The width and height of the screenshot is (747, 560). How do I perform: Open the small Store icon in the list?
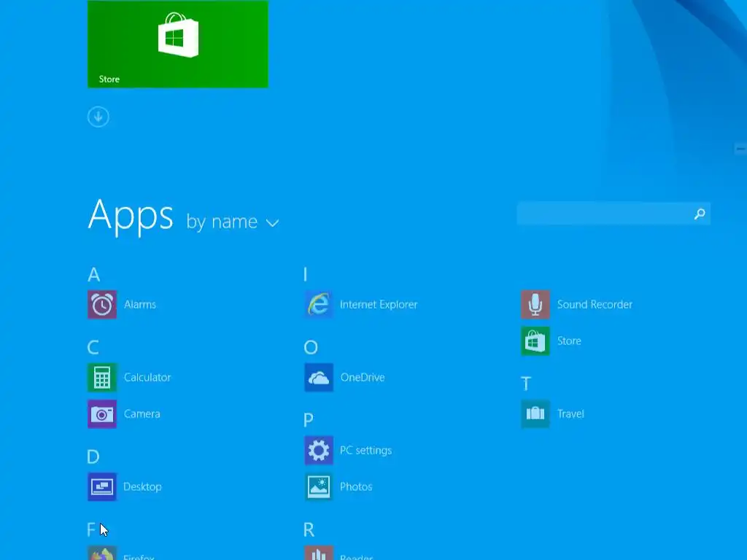pos(535,341)
